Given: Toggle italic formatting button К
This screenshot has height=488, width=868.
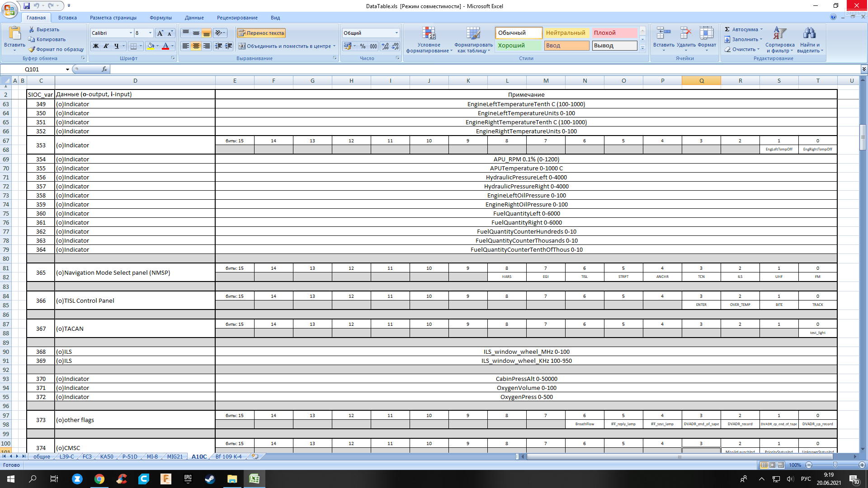Looking at the screenshot, I should point(106,46).
